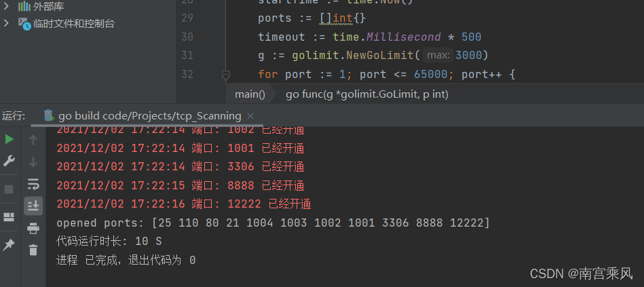Click main() in the breadcrumb bar
This screenshot has width=644, height=287.
click(250, 94)
